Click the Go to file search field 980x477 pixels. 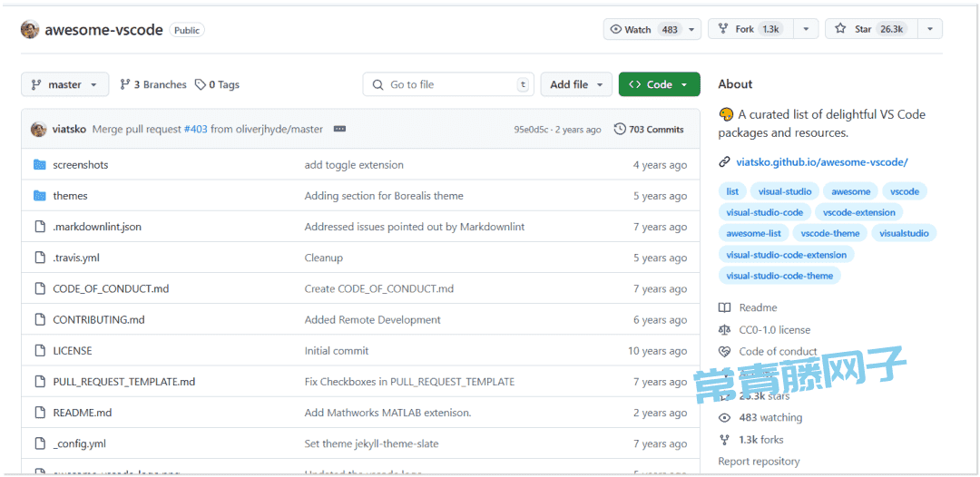tap(448, 84)
